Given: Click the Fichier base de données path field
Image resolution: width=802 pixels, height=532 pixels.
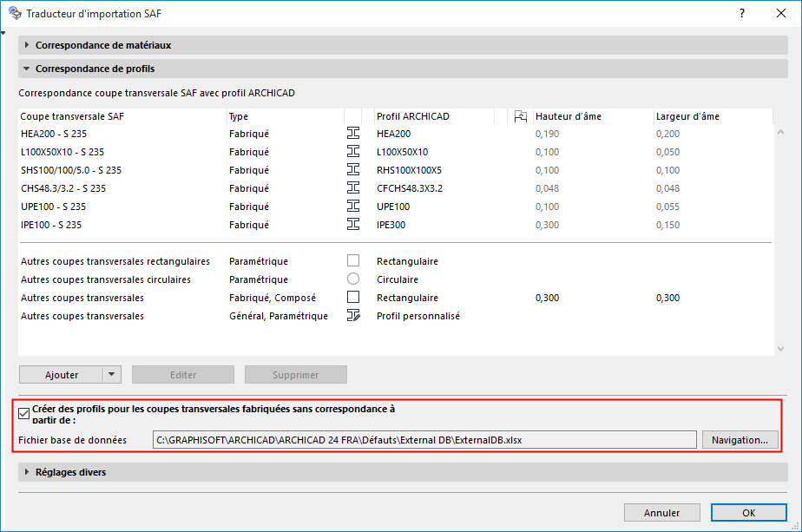Looking at the screenshot, I should (x=424, y=440).
